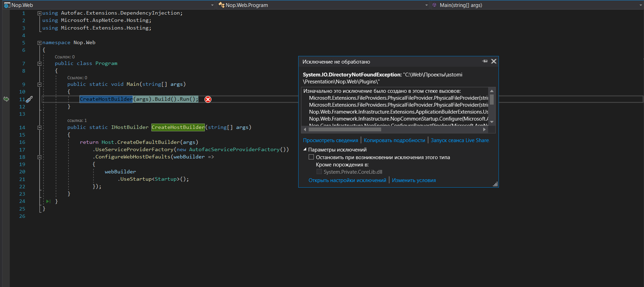Collapse the CreateHostBuilder method block
The height and width of the screenshot is (287, 644).
39,128
